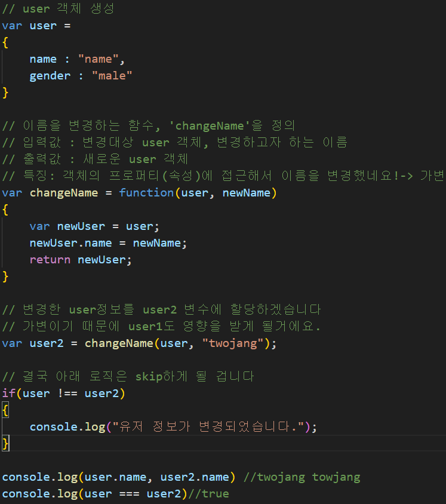Click the '!==' operator in if condition

click(x=67, y=393)
